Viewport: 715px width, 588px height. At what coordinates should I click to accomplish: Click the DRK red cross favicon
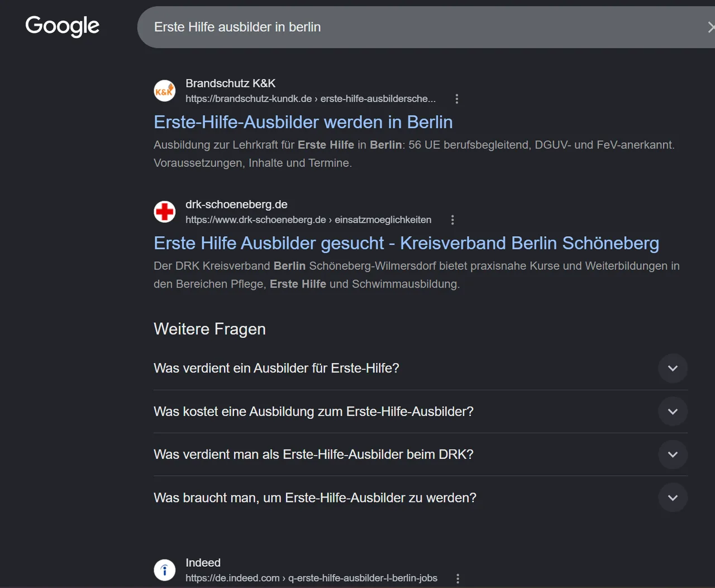click(165, 212)
